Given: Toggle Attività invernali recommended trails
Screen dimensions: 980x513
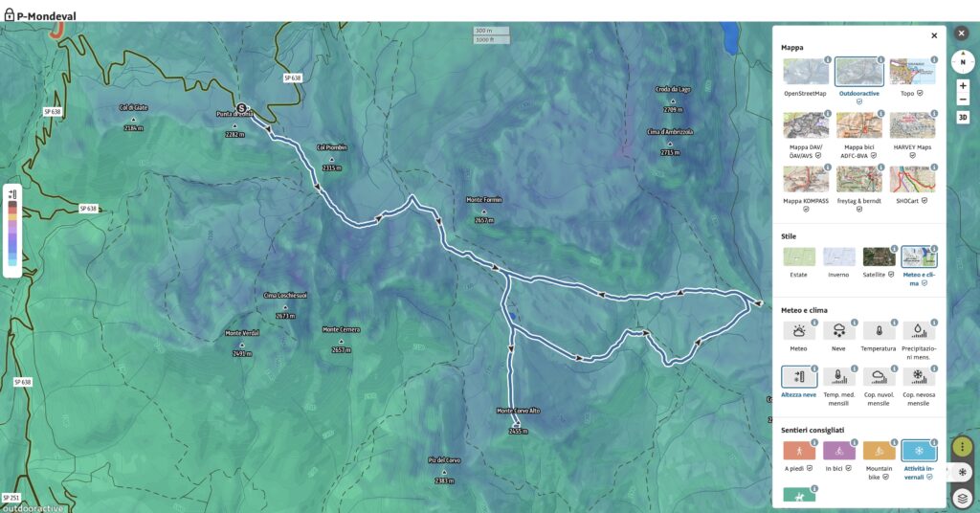Looking at the screenshot, I should coord(918,450).
